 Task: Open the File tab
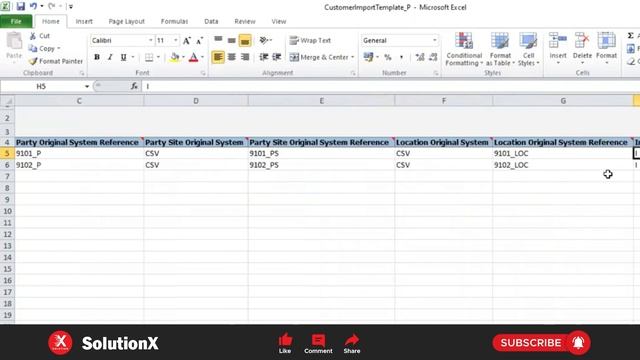(16, 21)
